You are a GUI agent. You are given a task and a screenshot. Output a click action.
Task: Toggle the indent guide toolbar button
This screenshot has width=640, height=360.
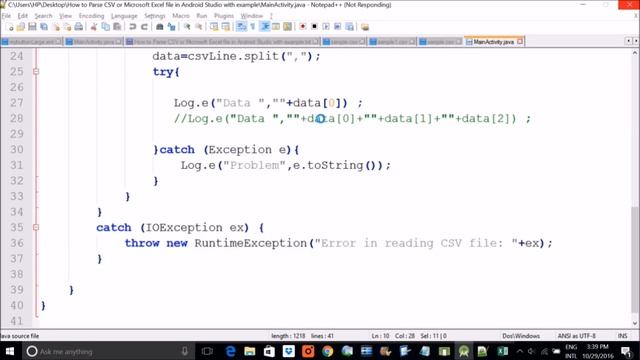[x=265, y=27]
